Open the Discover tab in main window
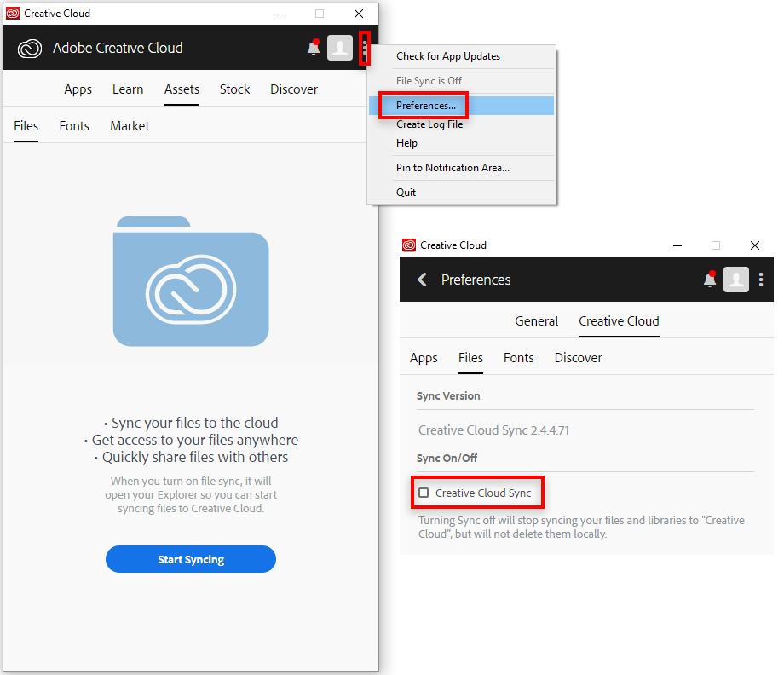Image resolution: width=784 pixels, height=675 pixels. tap(294, 89)
